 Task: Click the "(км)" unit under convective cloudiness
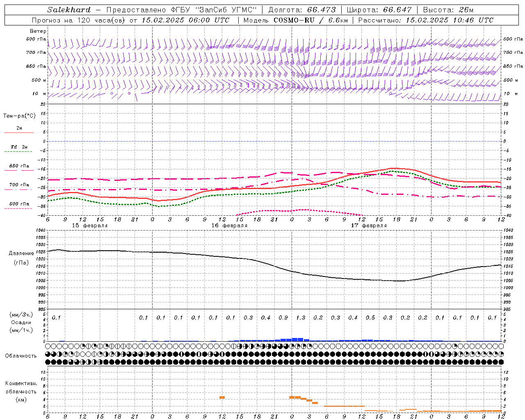click(x=21, y=399)
